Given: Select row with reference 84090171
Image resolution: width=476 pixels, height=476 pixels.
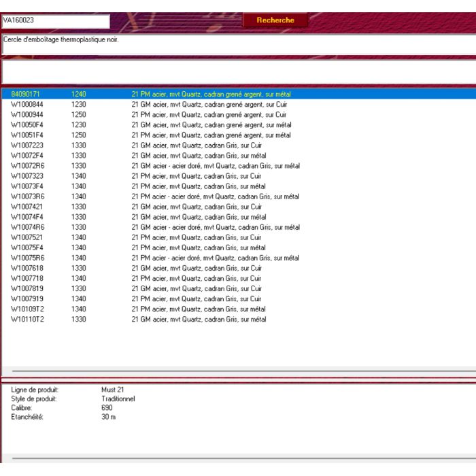Looking at the screenshot, I should [x=239, y=94].
